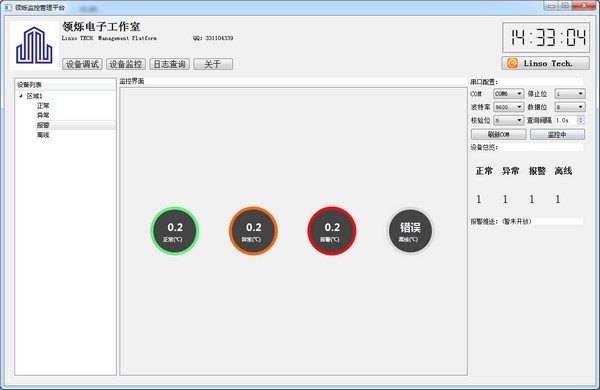
Task: Click the orange Linso Tech icon
Action: click(512, 63)
